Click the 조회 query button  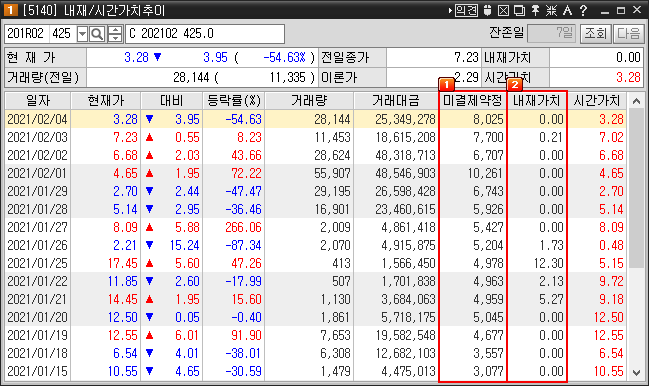[595, 33]
